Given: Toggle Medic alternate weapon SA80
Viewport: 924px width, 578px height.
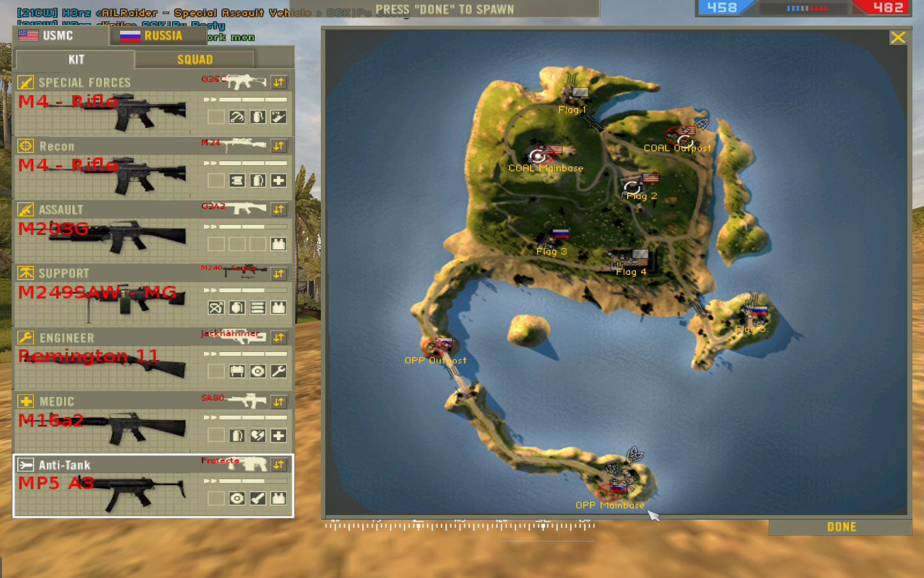Looking at the screenshot, I should point(278,402).
